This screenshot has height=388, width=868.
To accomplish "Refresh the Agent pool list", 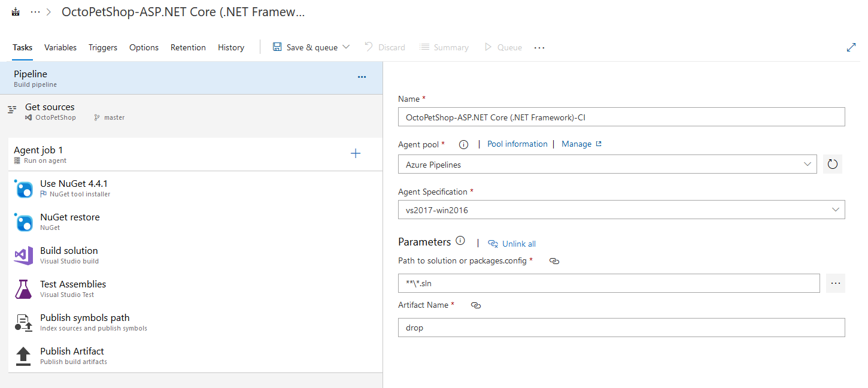I will coord(832,163).
